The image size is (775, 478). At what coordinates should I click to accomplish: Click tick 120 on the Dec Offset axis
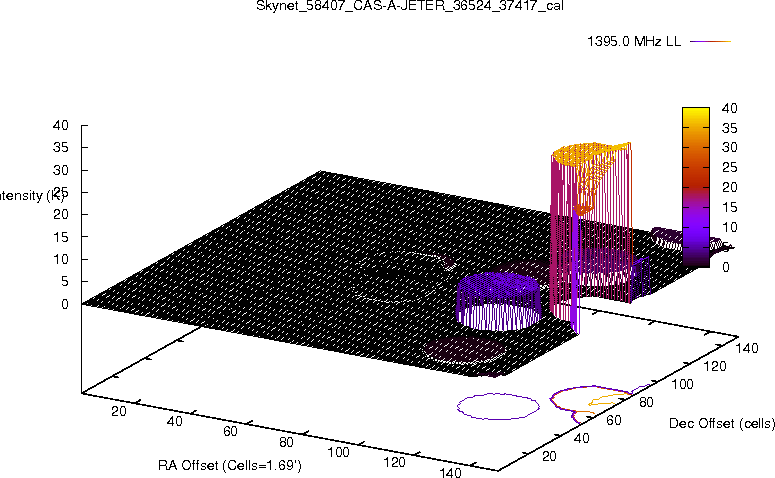tap(715, 366)
